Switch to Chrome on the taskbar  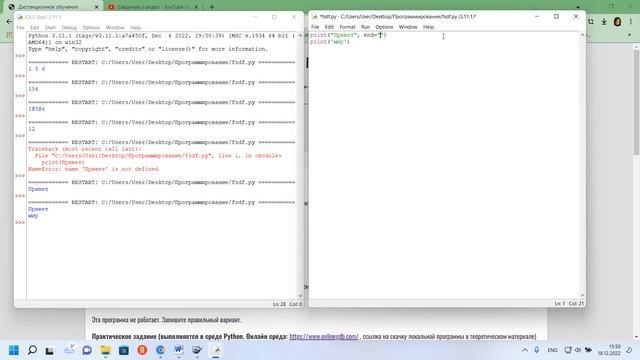point(160,350)
